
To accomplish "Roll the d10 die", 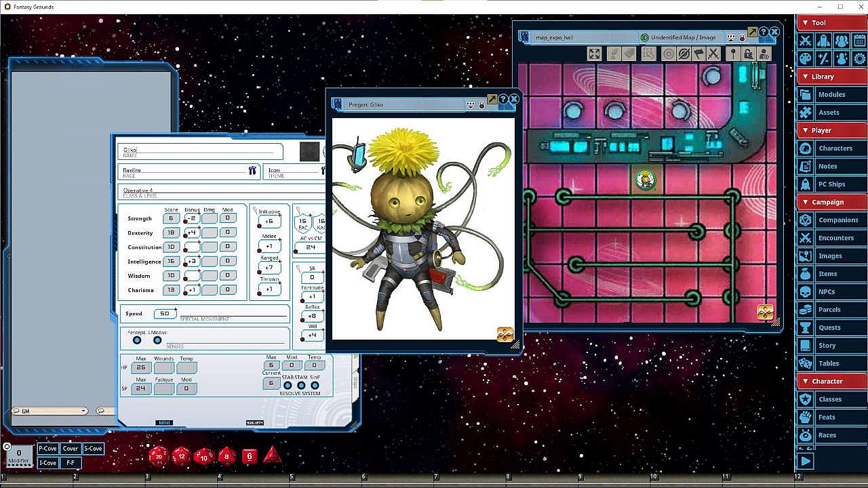I will coord(204,456).
